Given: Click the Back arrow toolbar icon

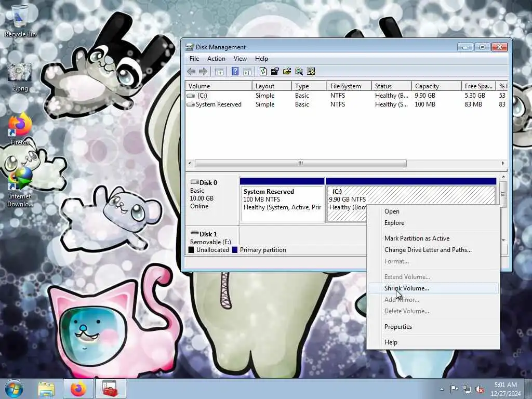Looking at the screenshot, I should (191, 71).
